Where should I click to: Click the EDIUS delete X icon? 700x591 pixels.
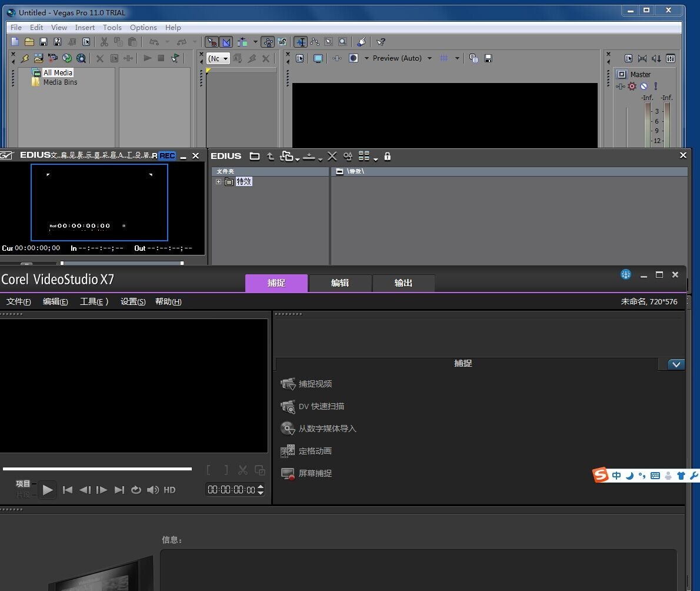pyautogui.click(x=332, y=157)
